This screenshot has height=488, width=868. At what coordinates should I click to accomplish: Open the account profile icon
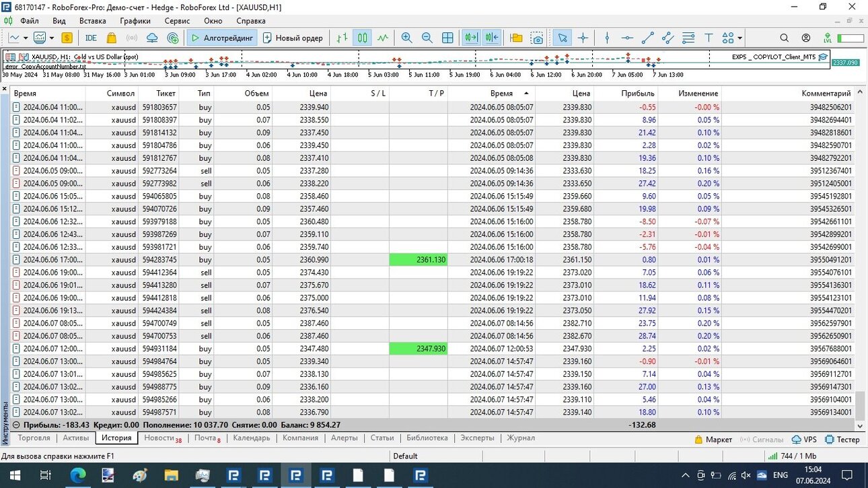(806, 38)
